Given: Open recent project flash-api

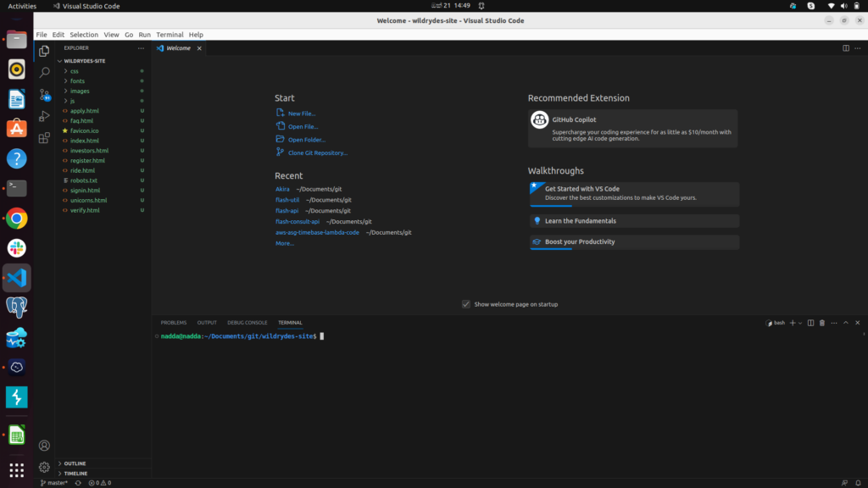Looking at the screenshot, I should point(287,210).
